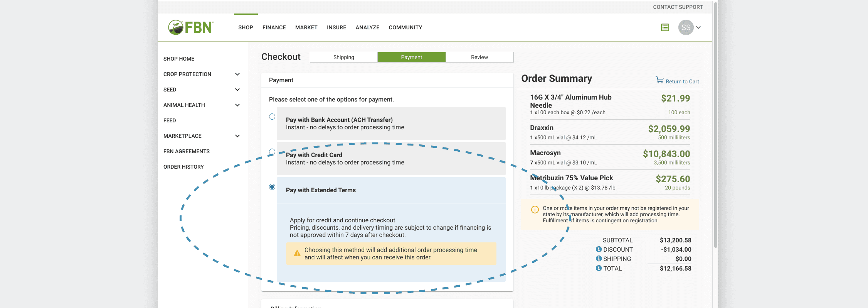The height and width of the screenshot is (308, 868).
Task: Click the 16G X 3/4" Aluminum Hub Needle item
Action: point(571,101)
